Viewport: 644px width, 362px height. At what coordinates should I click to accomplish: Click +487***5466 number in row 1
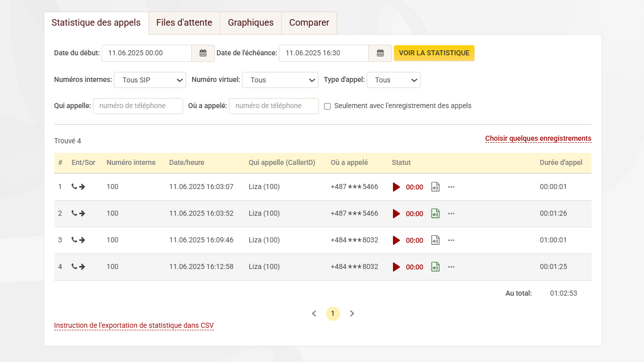point(354,187)
